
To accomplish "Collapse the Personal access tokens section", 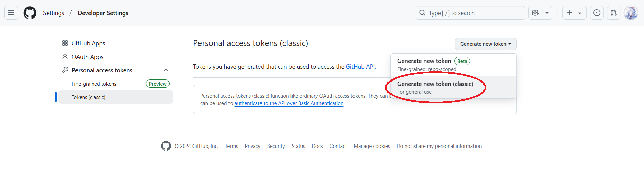I will pos(166,70).
